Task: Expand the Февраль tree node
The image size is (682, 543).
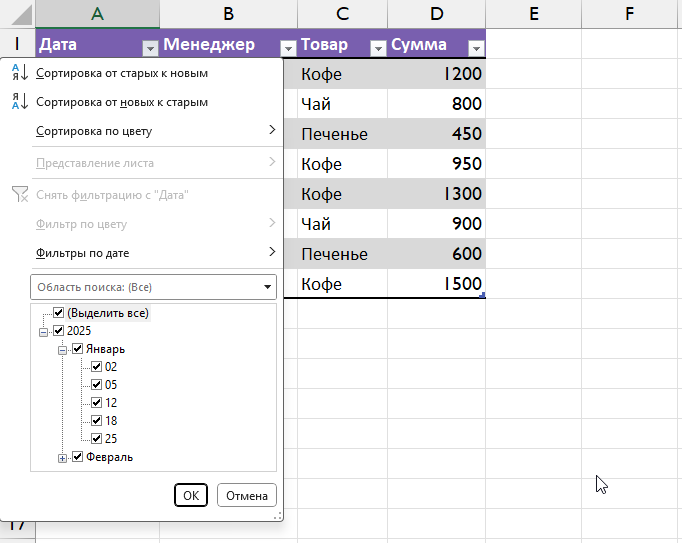Action: click(x=62, y=458)
